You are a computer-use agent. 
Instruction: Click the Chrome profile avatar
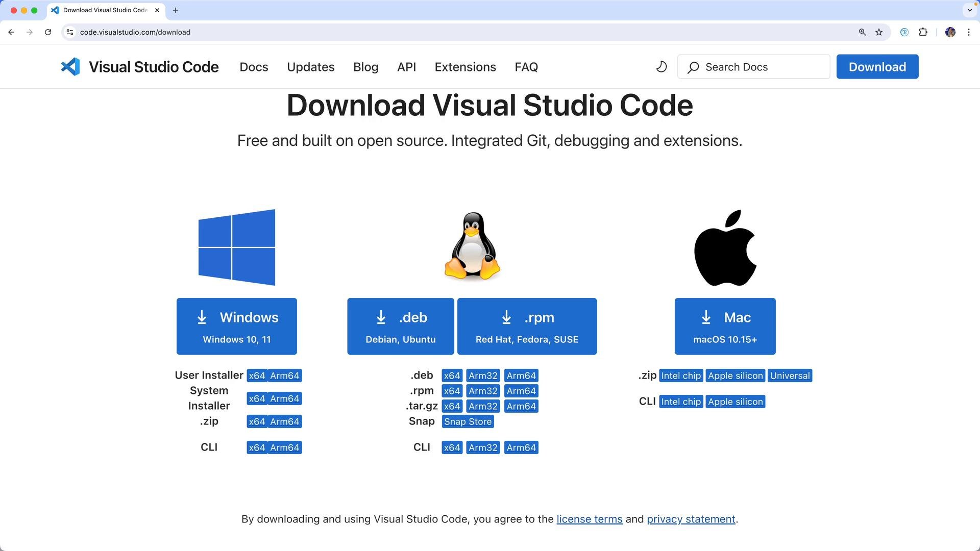[x=950, y=32]
